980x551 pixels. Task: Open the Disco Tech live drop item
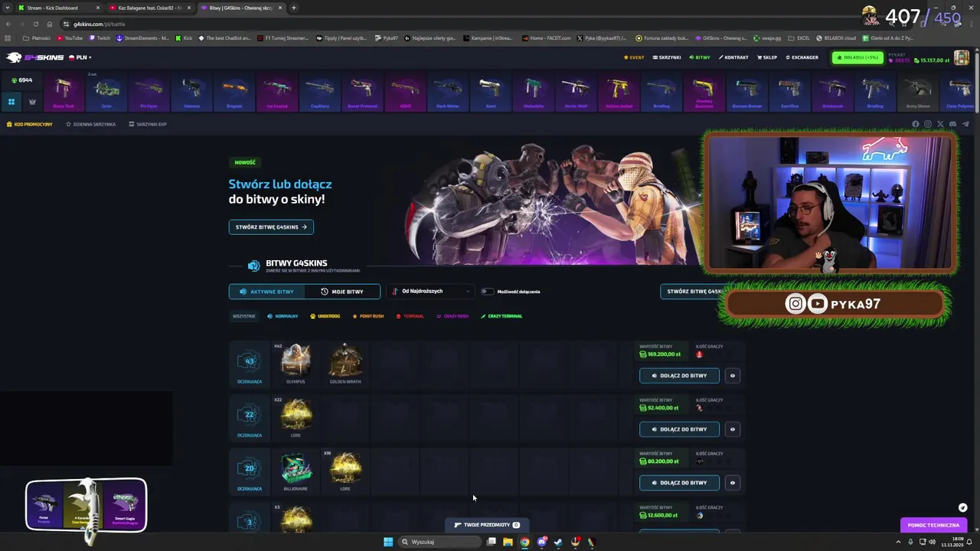(64, 93)
